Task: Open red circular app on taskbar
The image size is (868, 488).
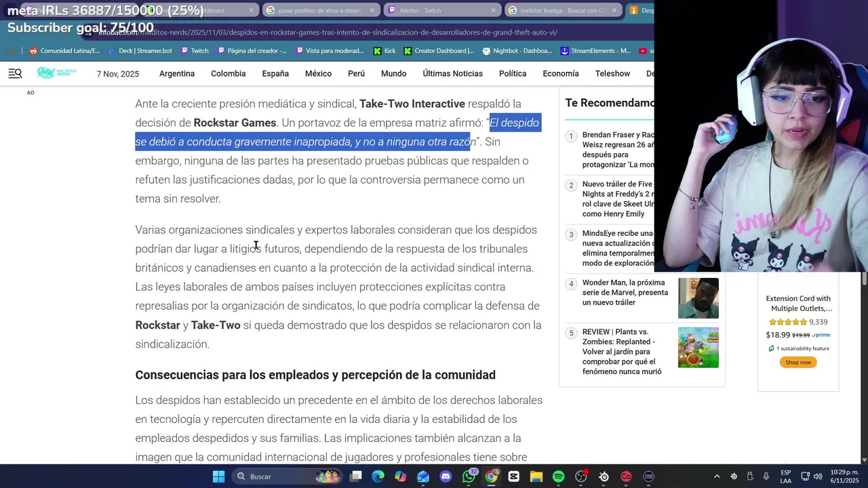Action: coord(626,476)
